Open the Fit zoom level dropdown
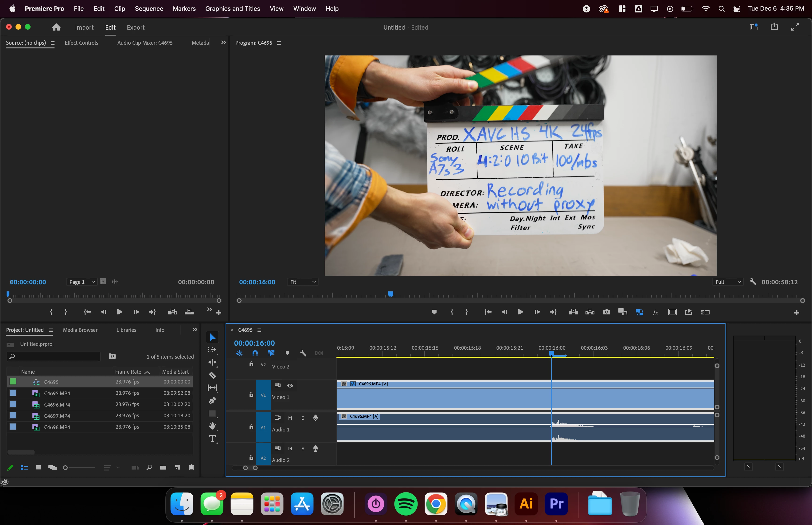812x525 pixels. pos(303,282)
